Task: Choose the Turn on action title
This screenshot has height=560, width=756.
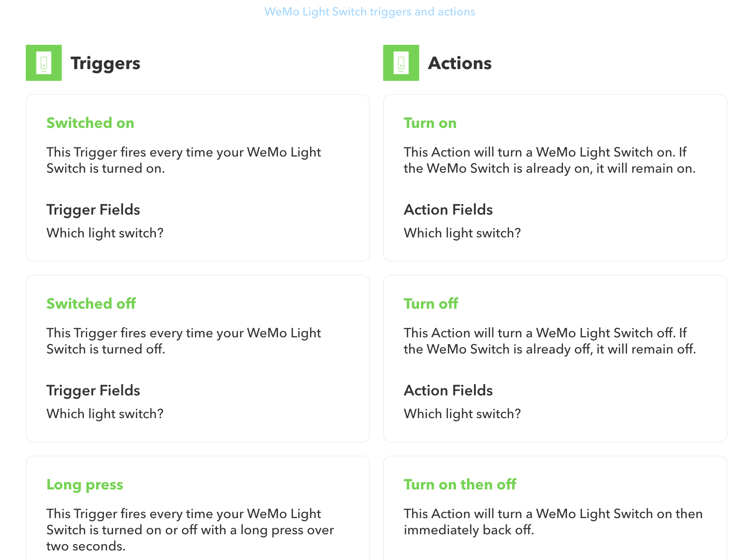Action: (x=430, y=123)
